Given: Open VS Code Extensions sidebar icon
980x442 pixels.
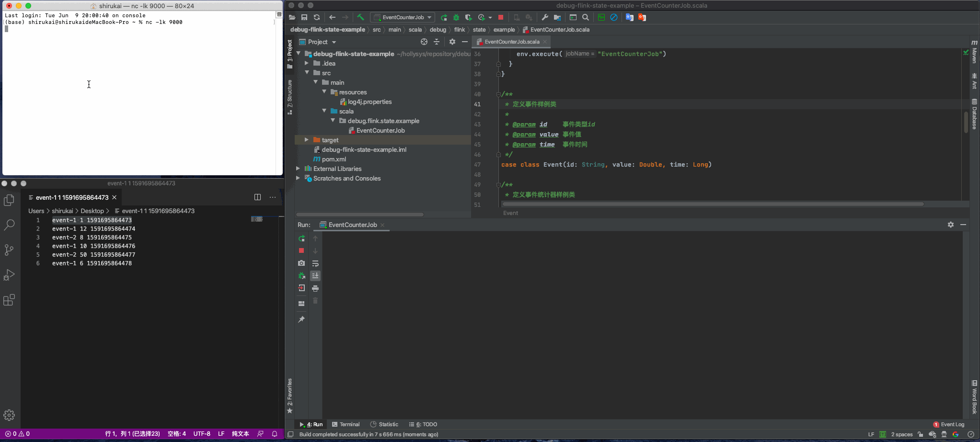Looking at the screenshot, I should (9, 300).
